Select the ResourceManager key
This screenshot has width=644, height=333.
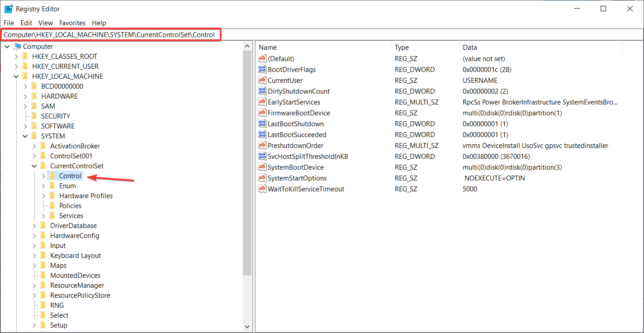(x=77, y=285)
